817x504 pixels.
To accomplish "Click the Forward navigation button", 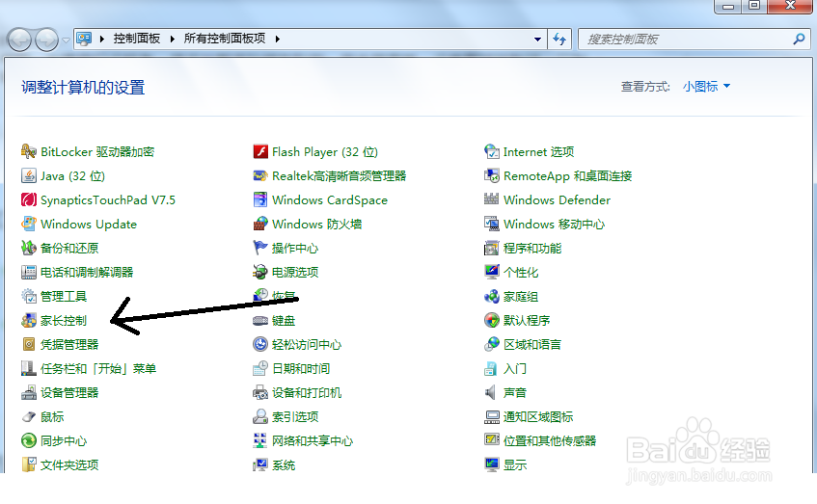I will pyautogui.click(x=46, y=40).
